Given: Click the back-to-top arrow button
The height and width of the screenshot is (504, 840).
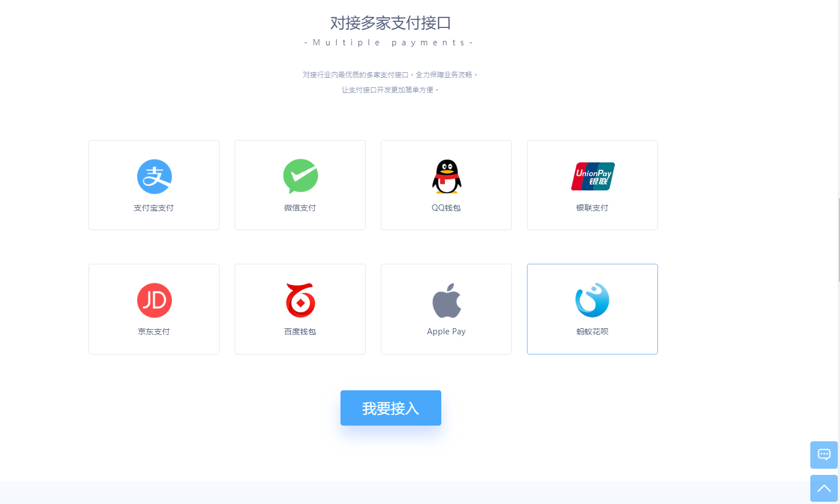Looking at the screenshot, I should pos(824,488).
